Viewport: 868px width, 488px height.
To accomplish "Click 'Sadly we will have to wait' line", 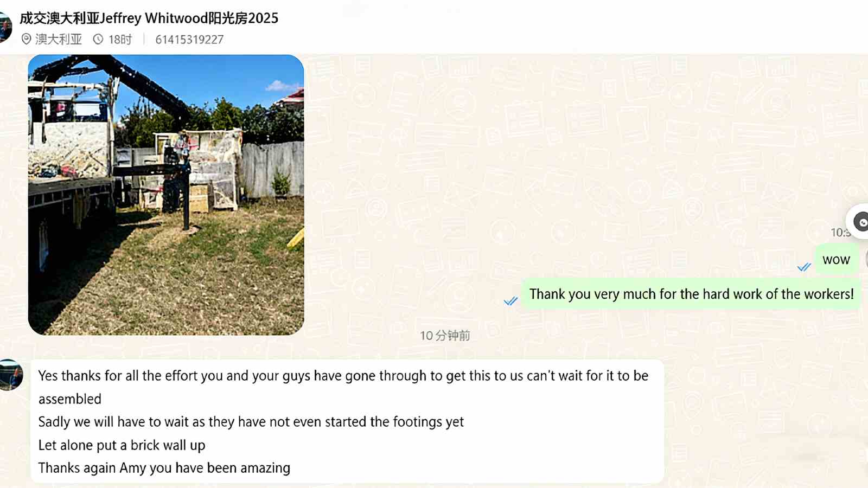I will coord(251,422).
